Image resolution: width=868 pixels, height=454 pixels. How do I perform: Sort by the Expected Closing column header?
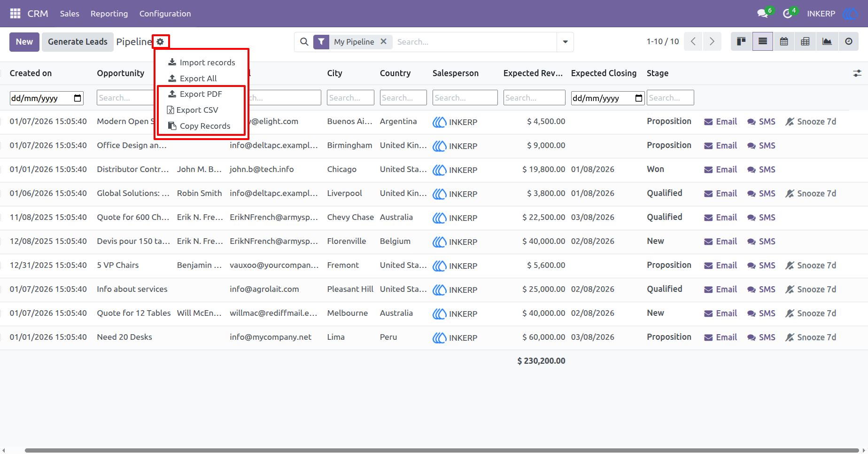point(604,73)
